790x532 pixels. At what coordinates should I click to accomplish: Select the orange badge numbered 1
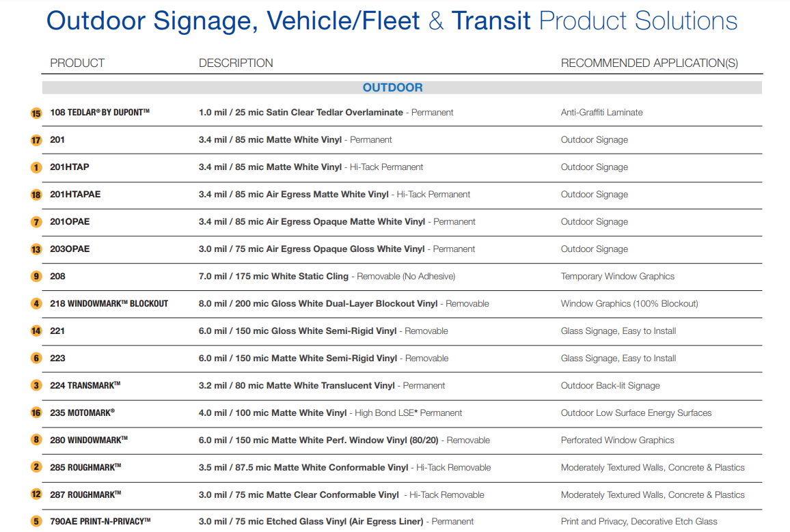(36, 167)
